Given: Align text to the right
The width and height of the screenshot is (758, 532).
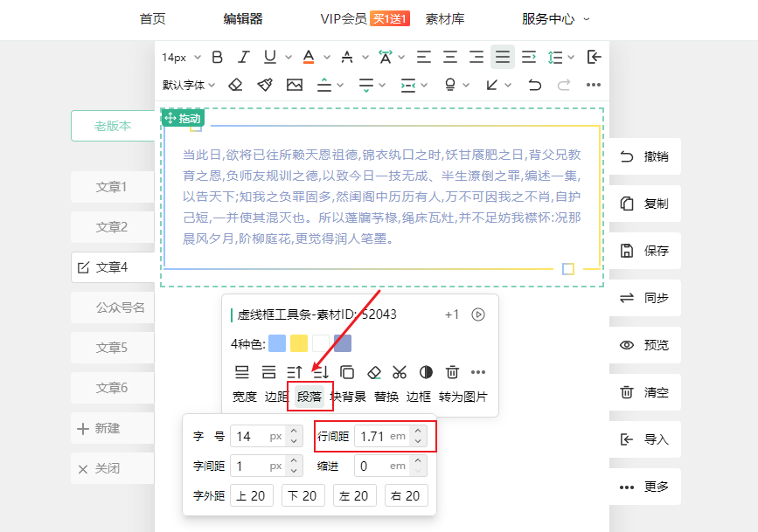Looking at the screenshot, I should tap(476, 57).
